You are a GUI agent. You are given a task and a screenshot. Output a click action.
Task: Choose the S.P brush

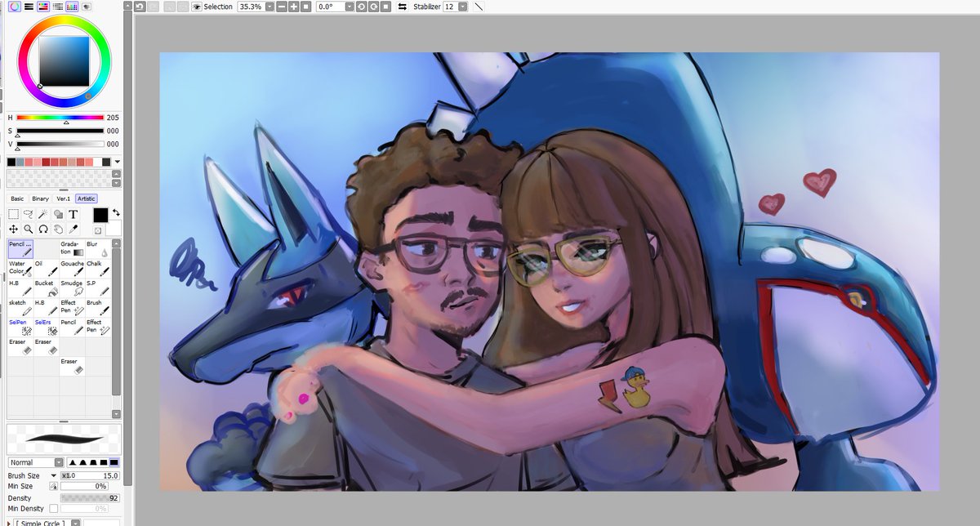(98, 288)
